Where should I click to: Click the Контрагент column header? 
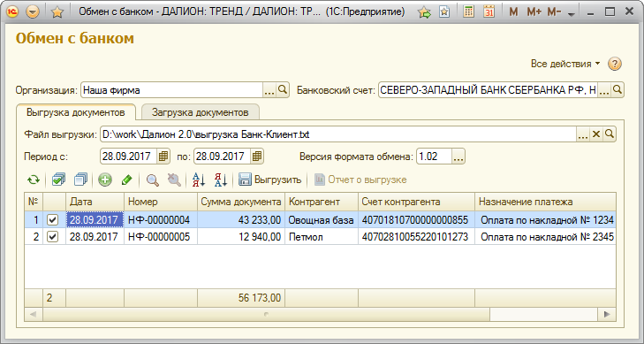[x=322, y=202]
